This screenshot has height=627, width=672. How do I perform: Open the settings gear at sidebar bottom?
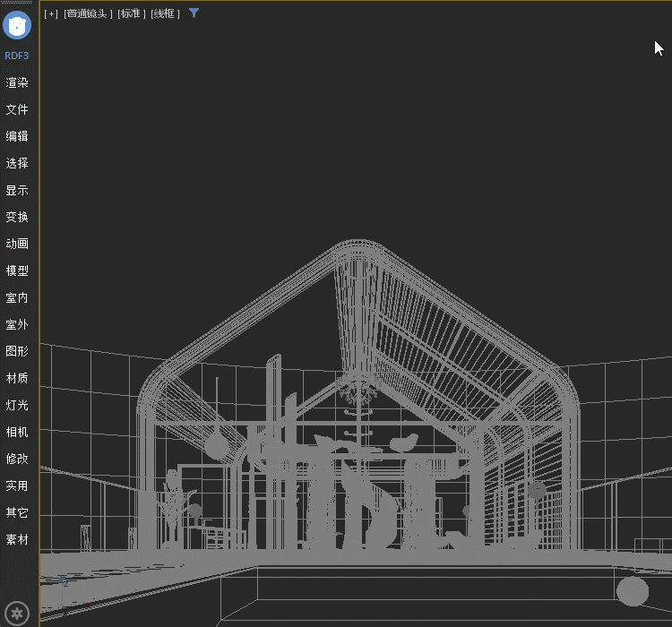(x=18, y=613)
